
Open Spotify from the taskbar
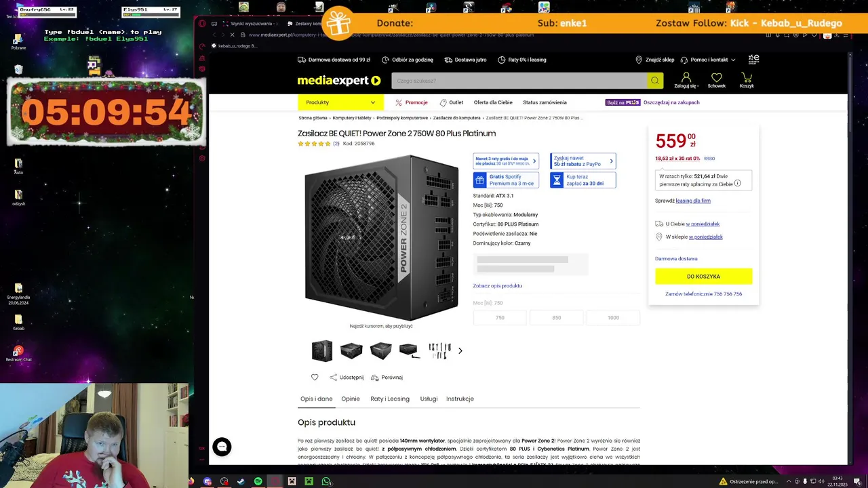pyautogui.click(x=258, y=481)
